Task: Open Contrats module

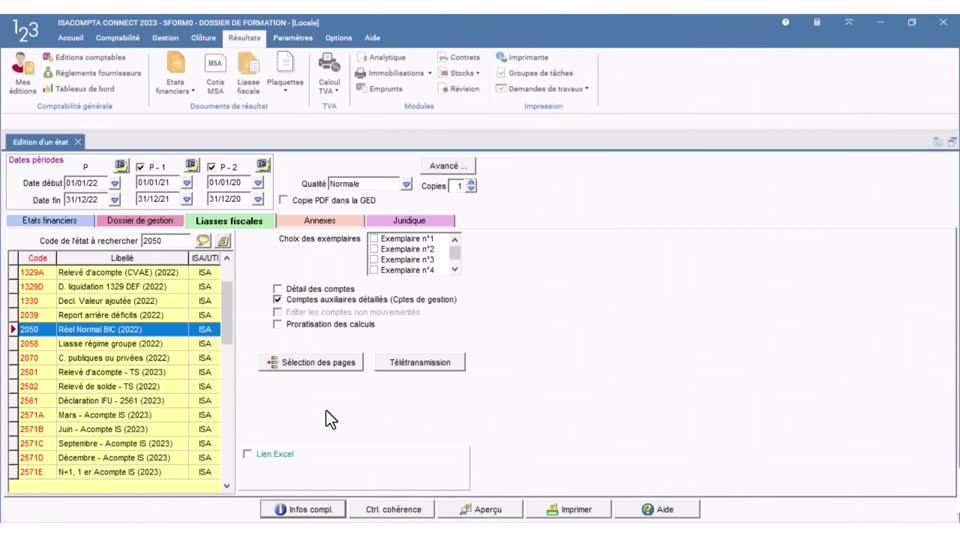Action: 459,57
